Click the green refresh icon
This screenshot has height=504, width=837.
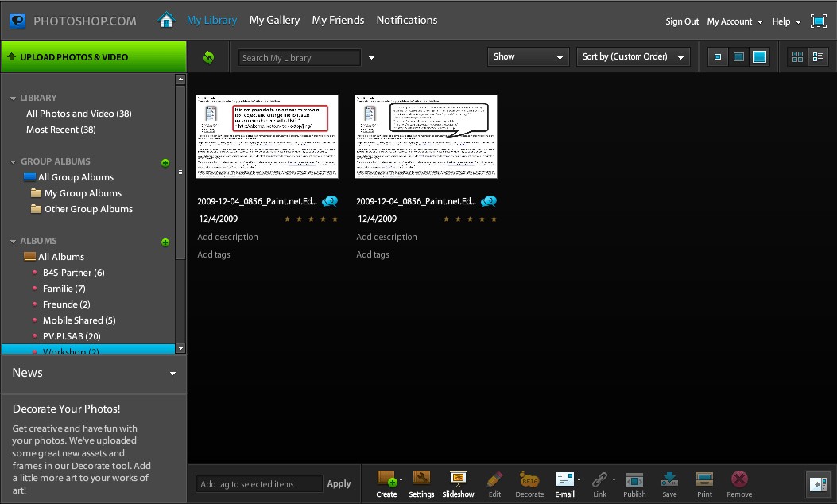pos(208,56)
